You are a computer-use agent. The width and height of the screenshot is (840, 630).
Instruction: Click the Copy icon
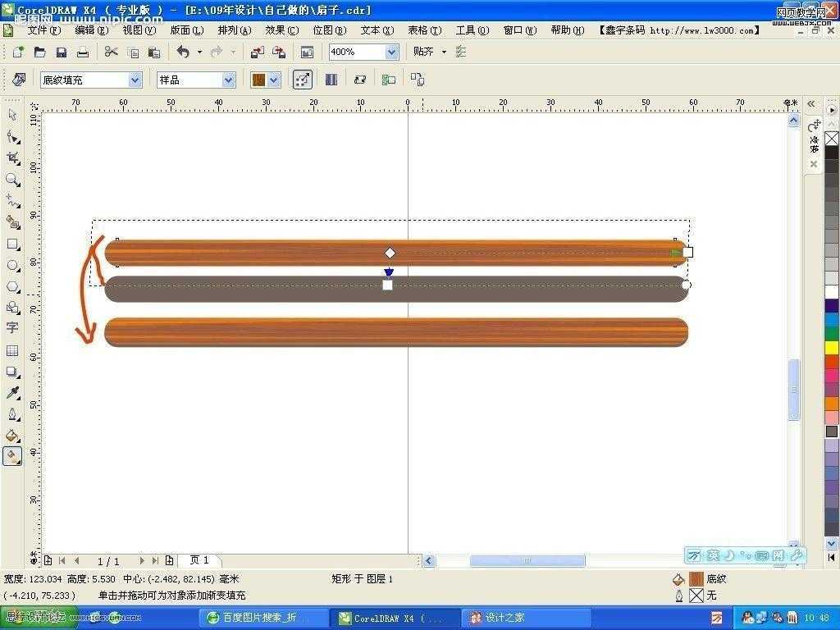(x=133, y=52)
